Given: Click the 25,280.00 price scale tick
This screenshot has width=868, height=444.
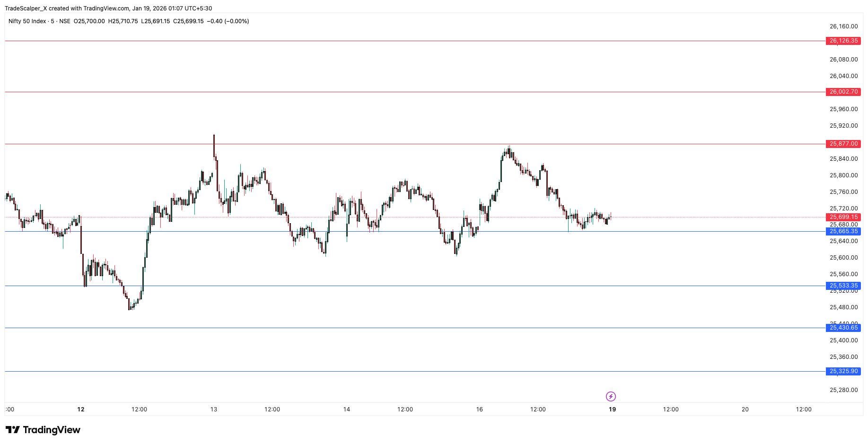Looking at the screenshot, I should (x=843, y=390).
